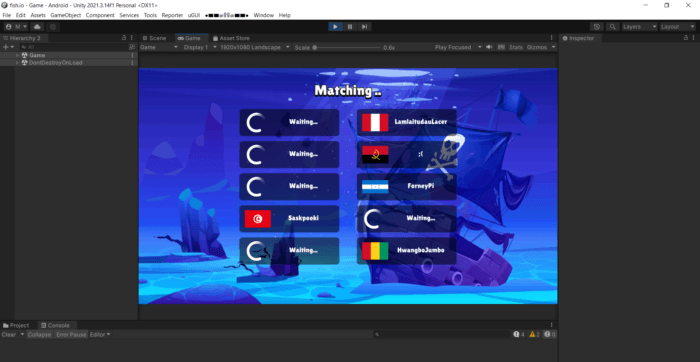Screen dimensions: 700x362
Task: Click the Saskpooki player card
Action: [289, 219]
